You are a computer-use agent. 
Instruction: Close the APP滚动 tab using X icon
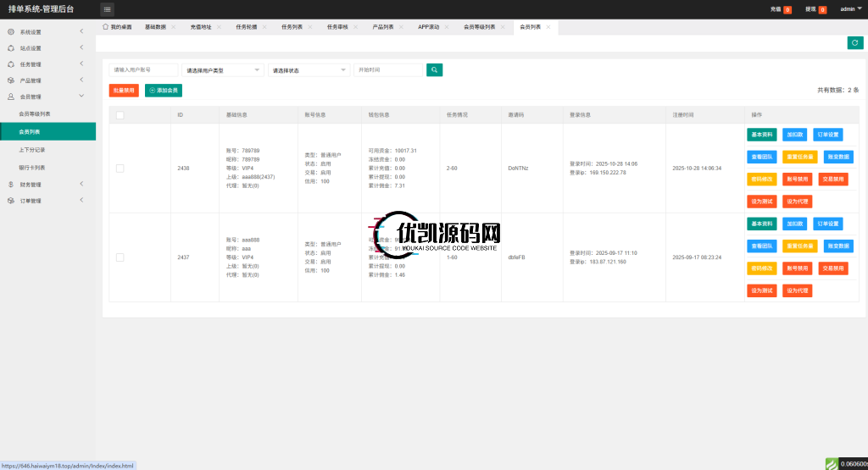tap(447, 27)
